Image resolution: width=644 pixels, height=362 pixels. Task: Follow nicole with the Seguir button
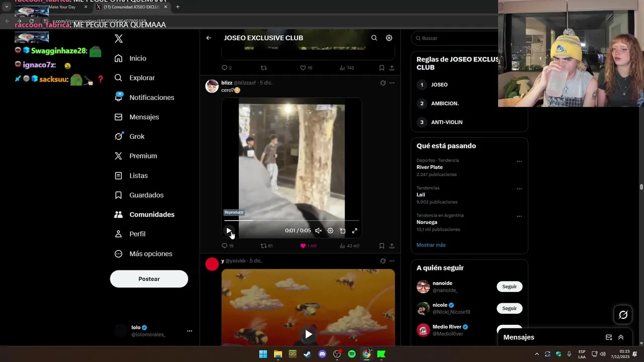click(510, 308)
